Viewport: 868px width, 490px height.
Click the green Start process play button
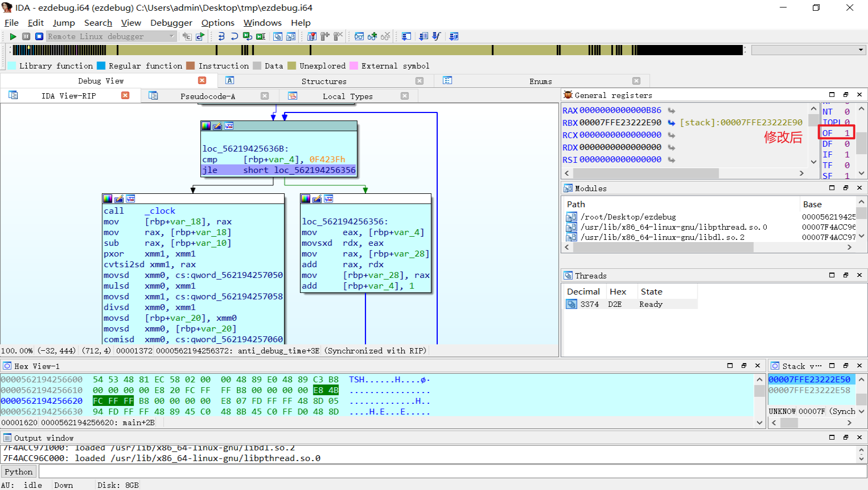tap(13, 36)
